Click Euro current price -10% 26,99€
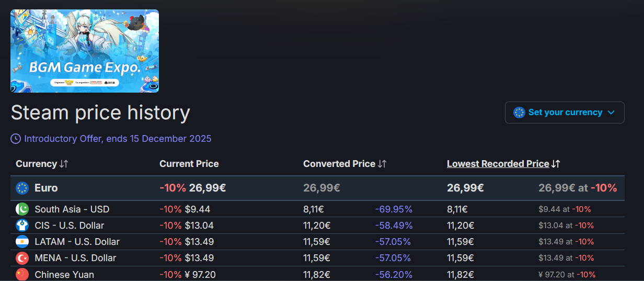Viewport: 644px width, 281px height. (x=193, y=188)
